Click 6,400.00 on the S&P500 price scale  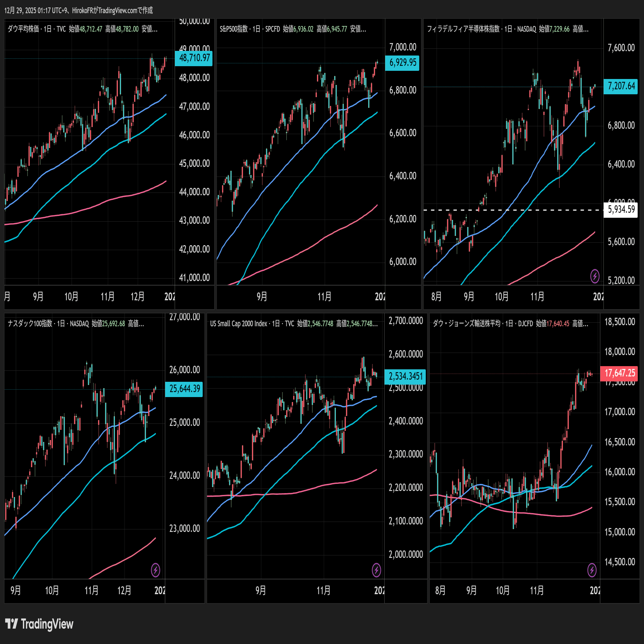pyautogui.click(x=403, y=176)
